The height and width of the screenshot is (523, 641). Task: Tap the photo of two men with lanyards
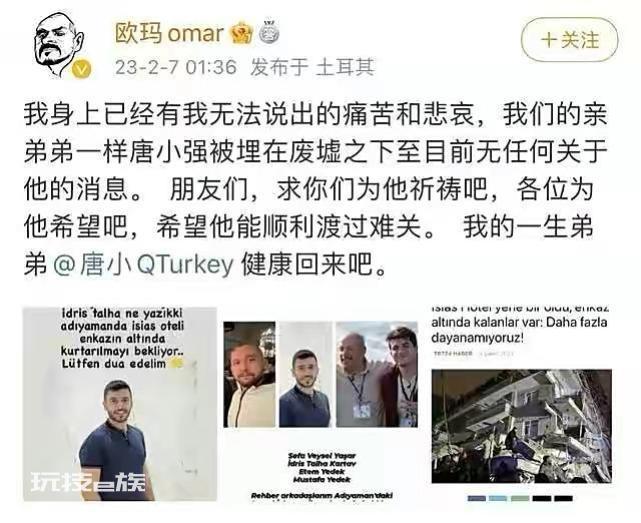coord(377,375)
